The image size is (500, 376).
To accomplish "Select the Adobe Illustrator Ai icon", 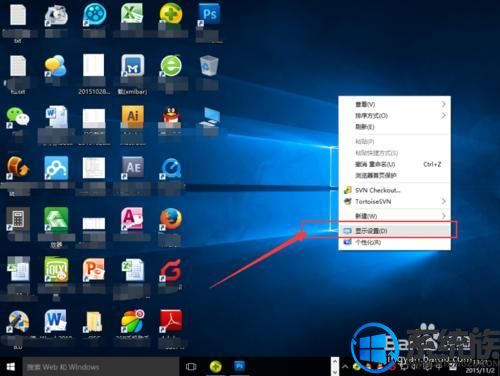I will pos(132,117).
